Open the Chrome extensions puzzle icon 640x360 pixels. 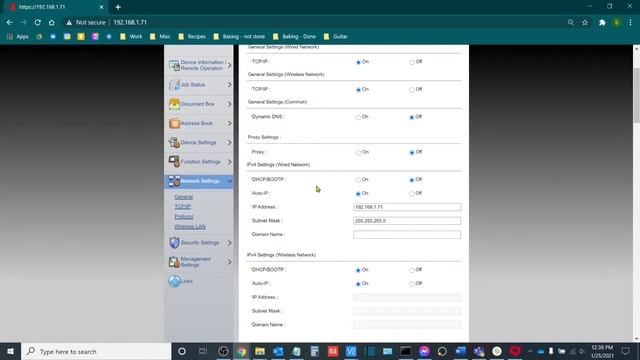click(x=602, y=22)
